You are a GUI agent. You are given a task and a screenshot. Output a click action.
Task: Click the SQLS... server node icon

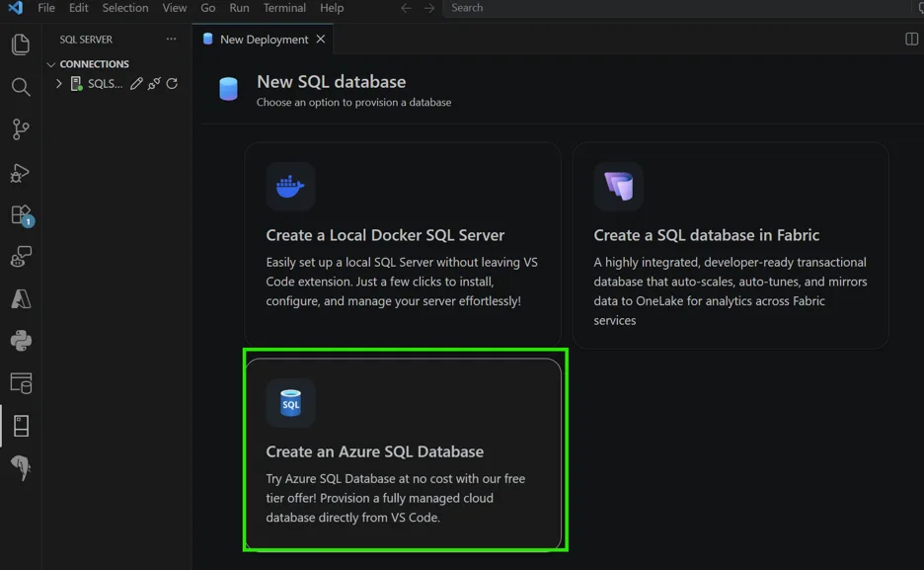pos(76,84)
